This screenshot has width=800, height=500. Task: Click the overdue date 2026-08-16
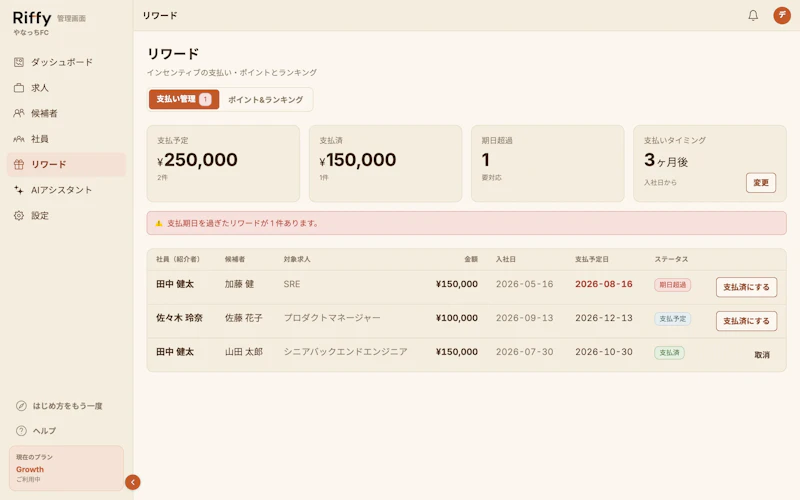point(604,284)
